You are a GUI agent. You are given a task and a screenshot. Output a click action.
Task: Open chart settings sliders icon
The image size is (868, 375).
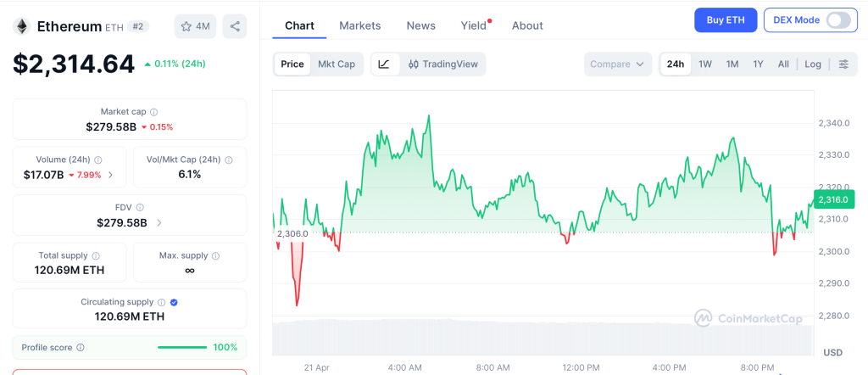(843, 64)
